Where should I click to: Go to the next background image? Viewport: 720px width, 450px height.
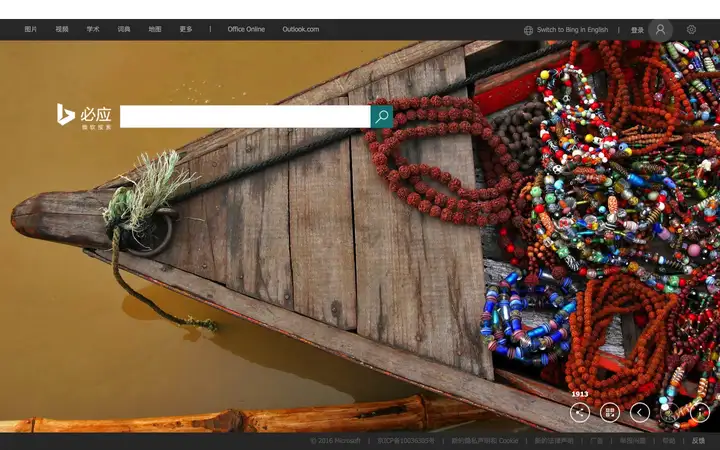669,412
